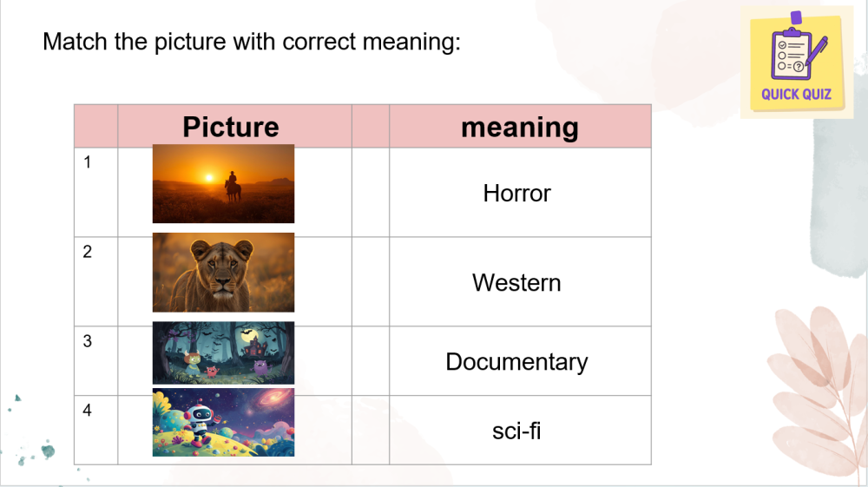Click the Documentary meaning cell
Screen dimensions: 868x487
click(x=517, y=361)
